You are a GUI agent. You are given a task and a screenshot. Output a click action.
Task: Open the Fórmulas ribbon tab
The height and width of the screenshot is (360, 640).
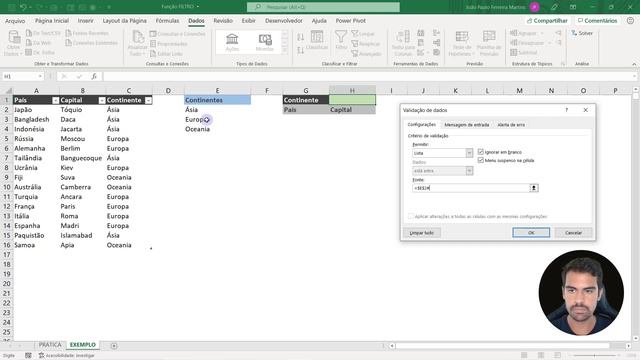(167, 21)
